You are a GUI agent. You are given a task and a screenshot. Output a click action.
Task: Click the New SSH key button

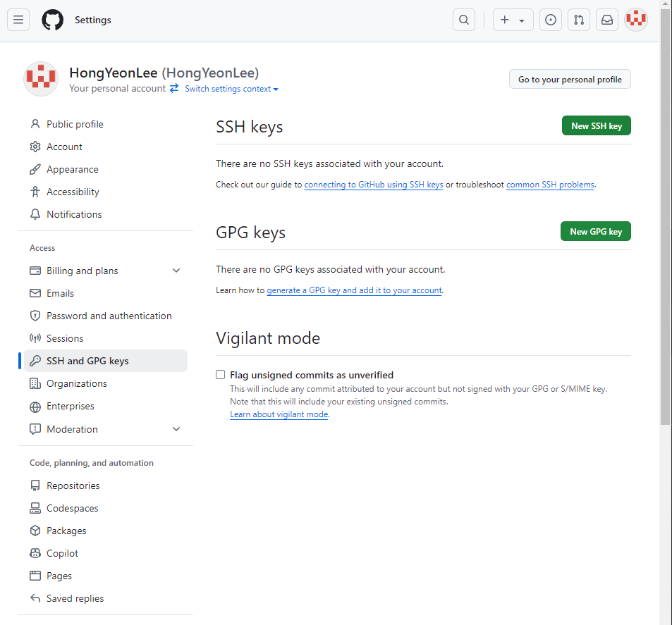coord(596,126)
